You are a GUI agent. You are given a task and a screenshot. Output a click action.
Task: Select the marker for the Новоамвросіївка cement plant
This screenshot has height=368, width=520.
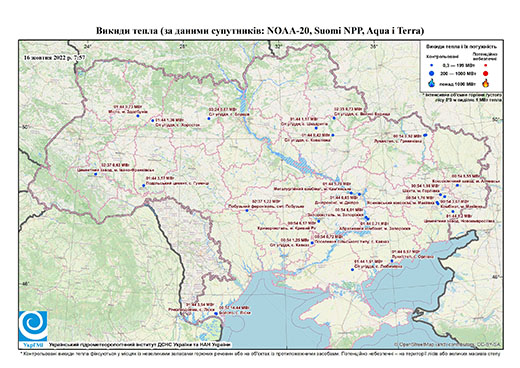coord(453,211)
